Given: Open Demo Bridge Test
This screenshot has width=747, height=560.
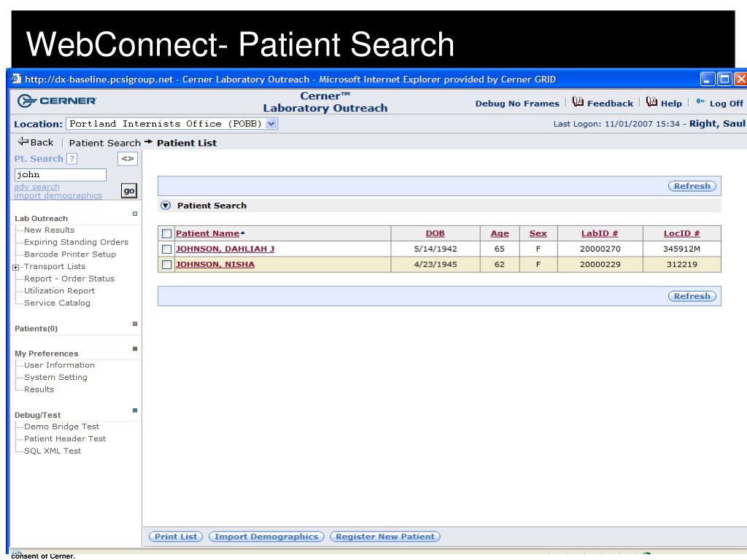Looking at the screenshot, I should [x=62, y=427].
